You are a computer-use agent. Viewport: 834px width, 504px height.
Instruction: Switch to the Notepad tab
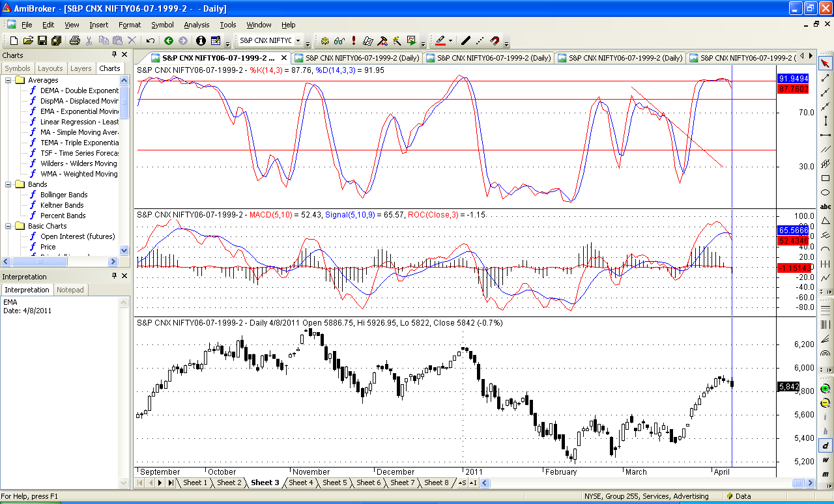70,290
